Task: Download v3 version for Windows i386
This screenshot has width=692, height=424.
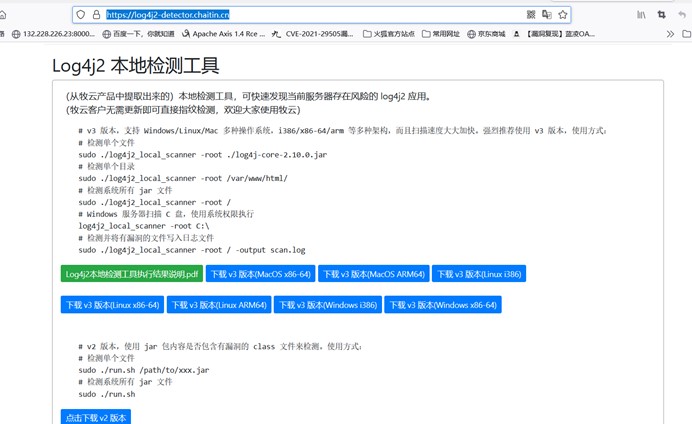Action: click(328, 305)
